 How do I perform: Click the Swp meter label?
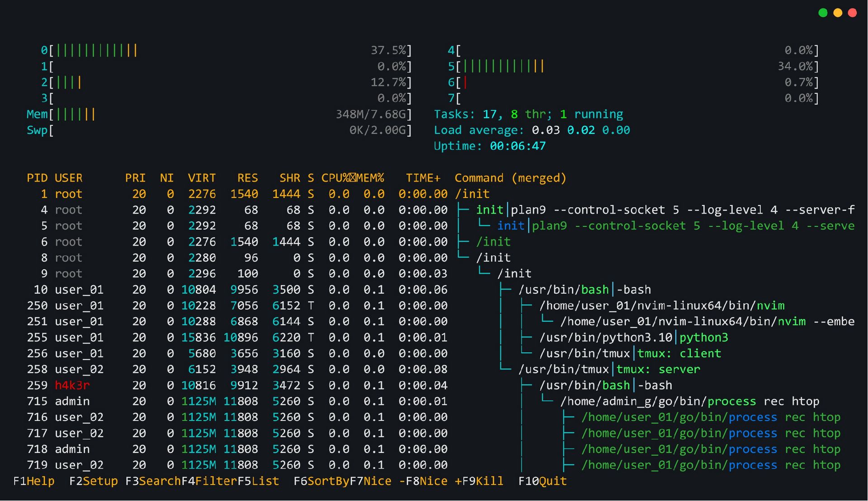(37, 130)
